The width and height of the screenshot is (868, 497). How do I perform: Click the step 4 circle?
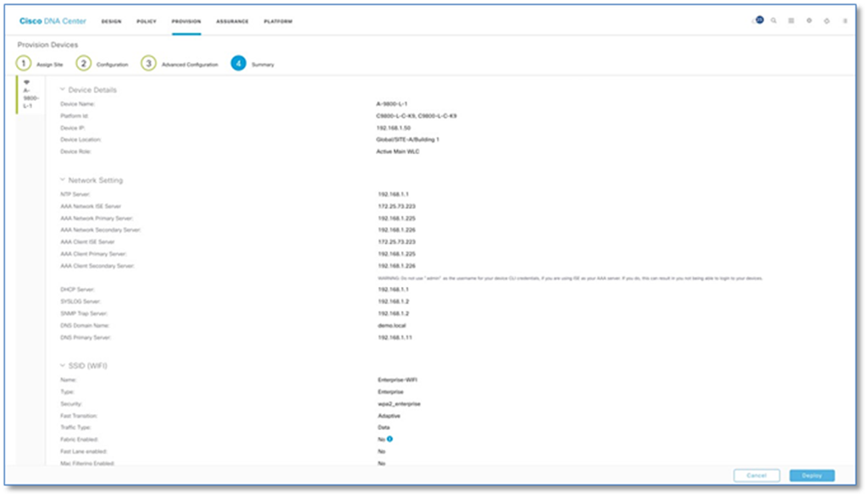pos(239,64)
